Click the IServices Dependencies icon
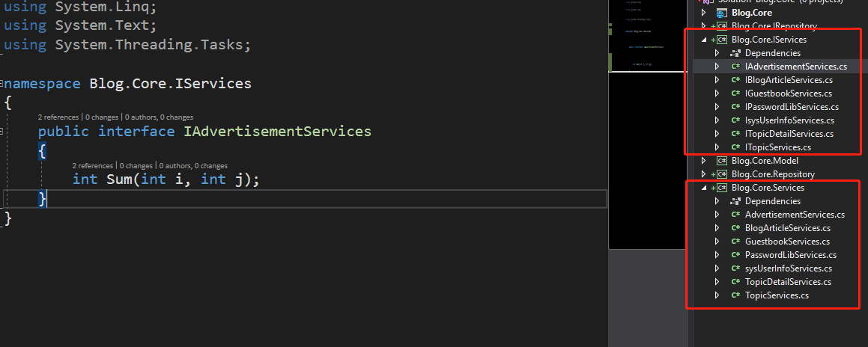Screen dimensions: 868x347 tap(735, 53)
